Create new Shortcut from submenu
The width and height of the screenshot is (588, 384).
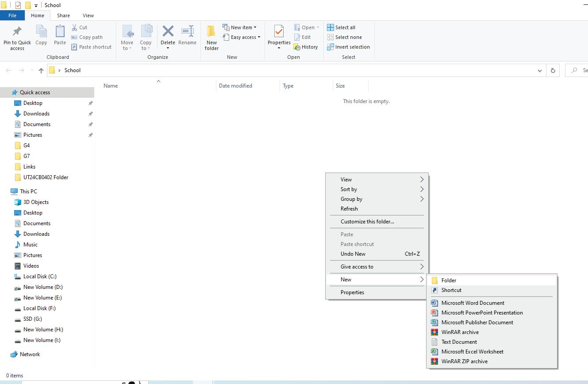(492, 290)
